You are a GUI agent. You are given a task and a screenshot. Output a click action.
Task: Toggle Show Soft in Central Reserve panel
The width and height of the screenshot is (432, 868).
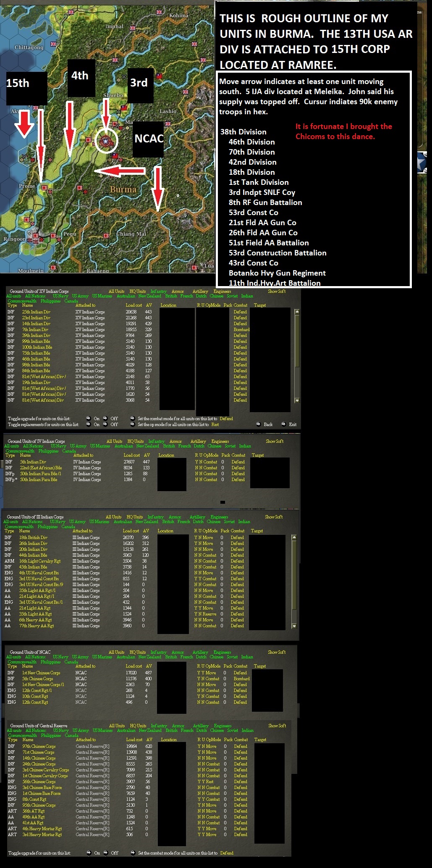pyautogui.click(x=277, y=726)
